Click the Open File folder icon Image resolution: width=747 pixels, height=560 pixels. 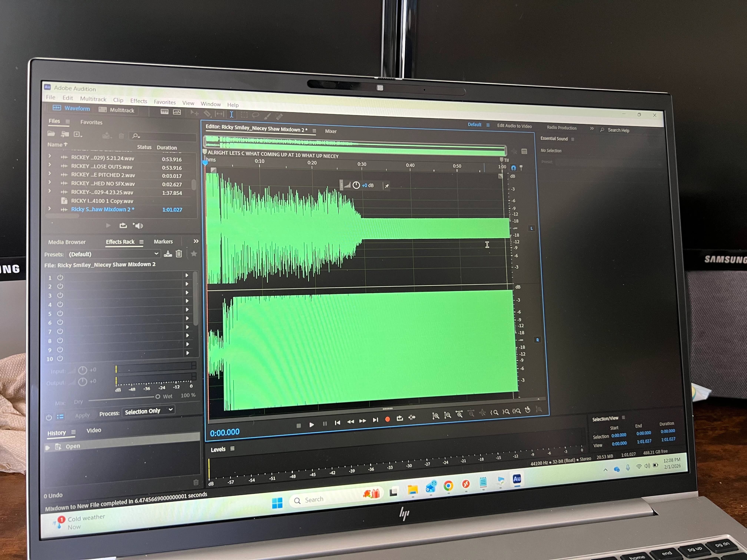coord(51,134)
